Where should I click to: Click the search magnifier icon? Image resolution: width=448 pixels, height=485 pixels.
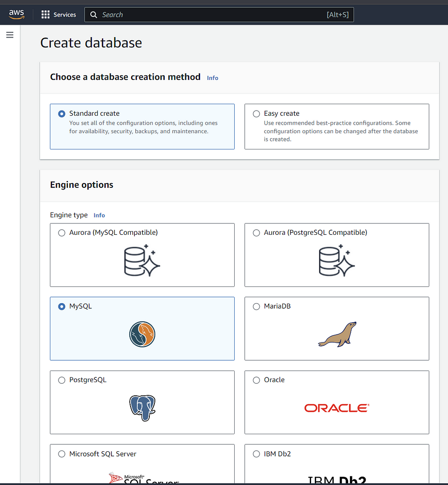[93, 15]
